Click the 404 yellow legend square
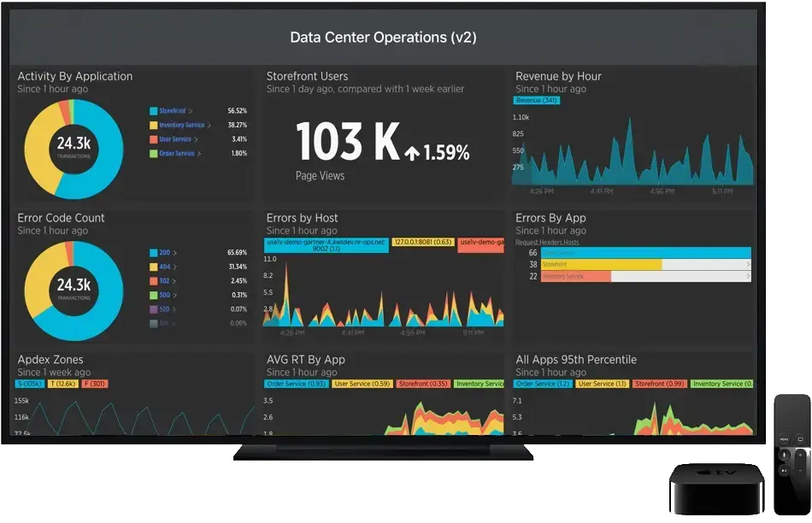This screenshot has width=812, height=523. [153, 267]
